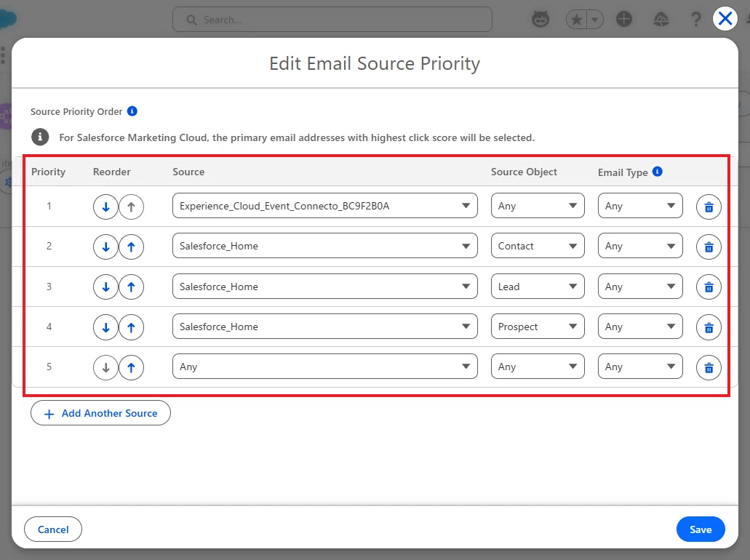Delete the Experience_Cloud_Event_Connecto source row
Screen dimensions: 750x560
tap(709, 207)
